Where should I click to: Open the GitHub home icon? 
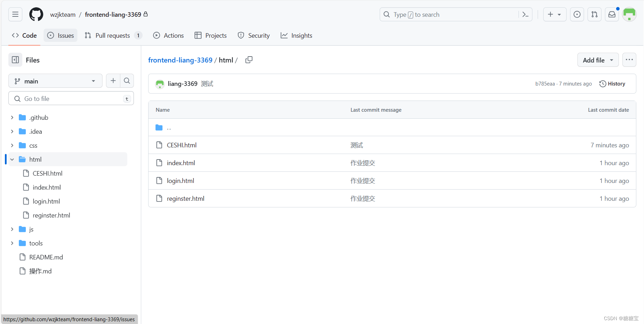pyautogui.click(x=36, y=14)
